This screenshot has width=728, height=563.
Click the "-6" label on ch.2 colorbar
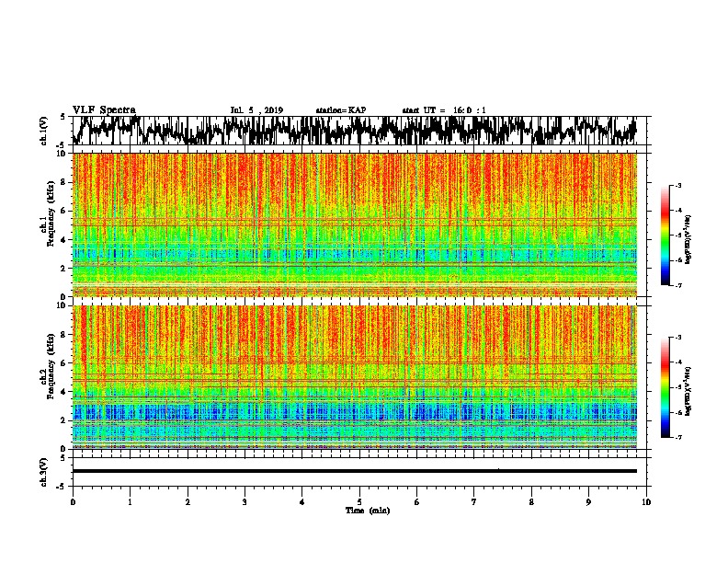tap(678, 412)
